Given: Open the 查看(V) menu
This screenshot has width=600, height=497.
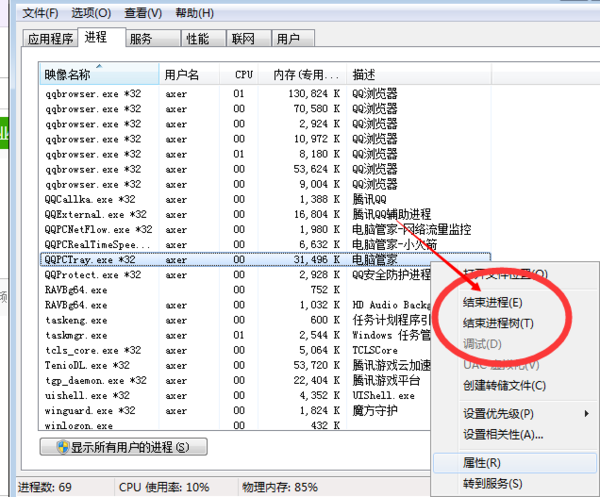Looking at the screenshot, I should [143, 13].
